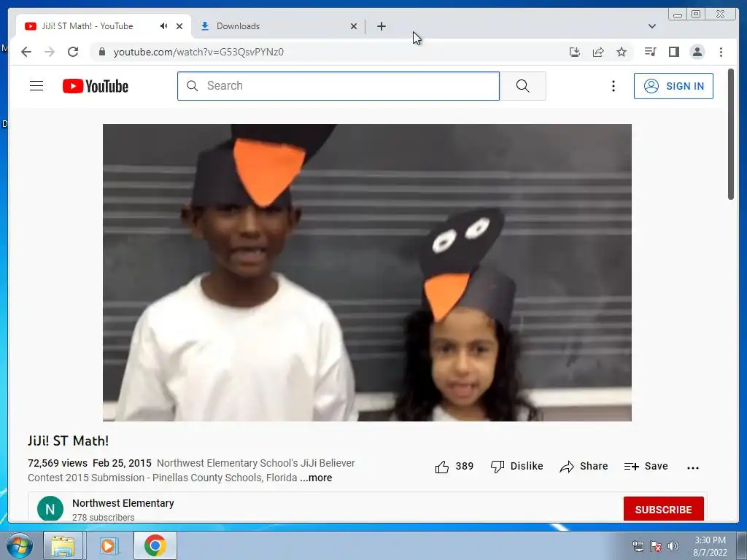Reload the YouTube page
This screenshot has width=747, height=560.
[x=73, y=52]
